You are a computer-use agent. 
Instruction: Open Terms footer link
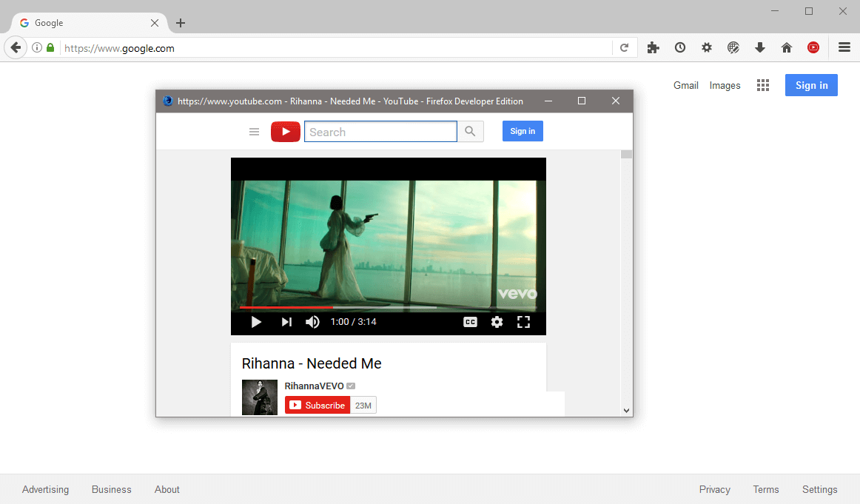[766, 489]
